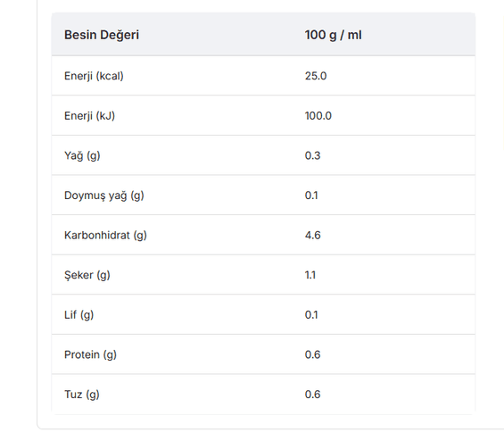
Task: Select the Doymuş yağ (g) label
Action: point(104,196)
